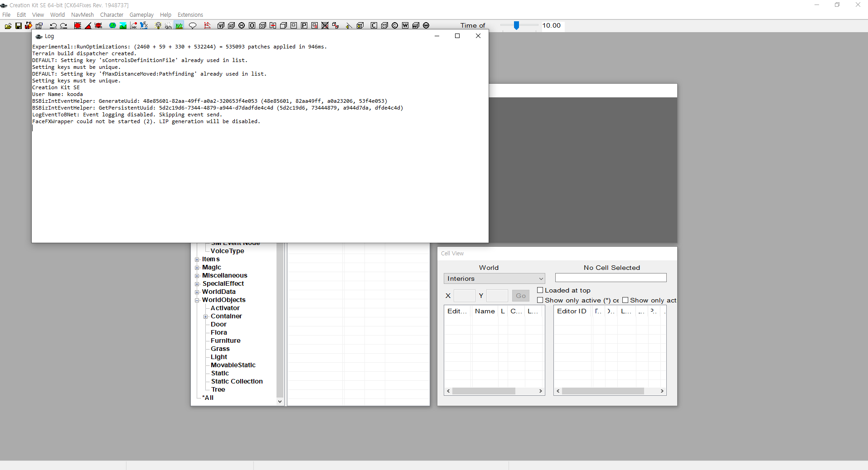The image size is (868, 470).
Task: Toggle Show only active (*) cells checkbox
Action: pyautogui.click(x=540, y=300)
